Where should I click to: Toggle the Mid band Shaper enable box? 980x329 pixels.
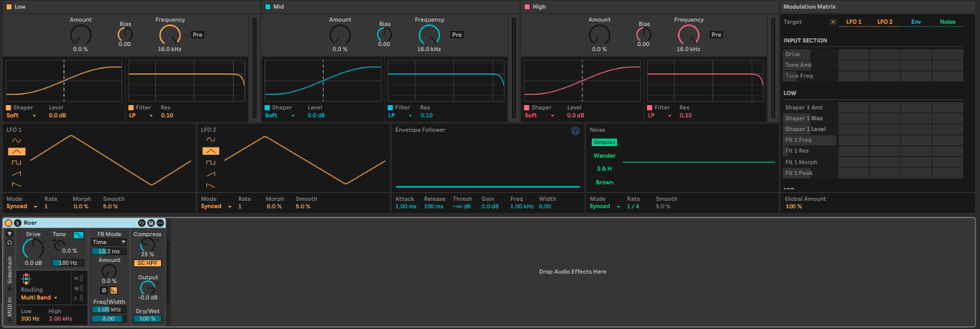point(268,107)
